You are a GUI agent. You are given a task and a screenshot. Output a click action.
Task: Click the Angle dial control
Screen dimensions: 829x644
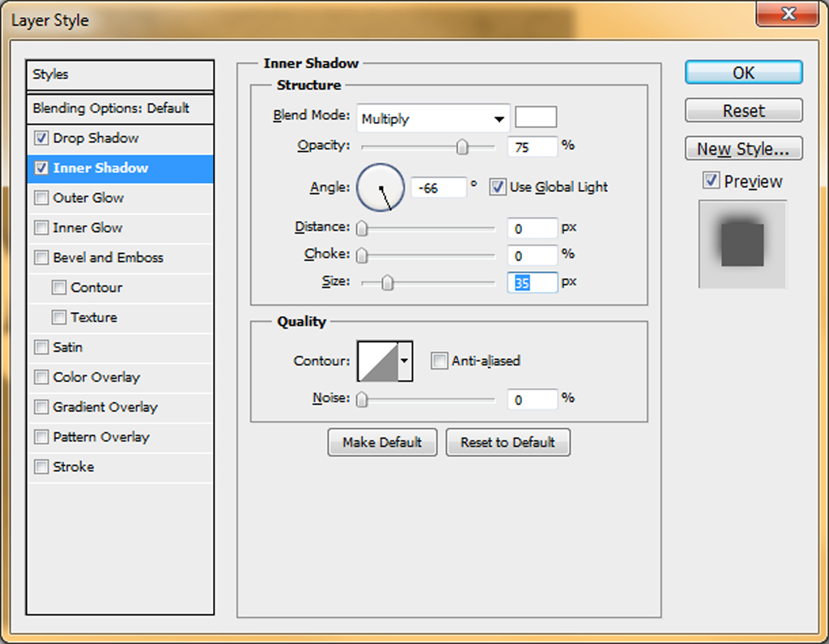(380, 188)
